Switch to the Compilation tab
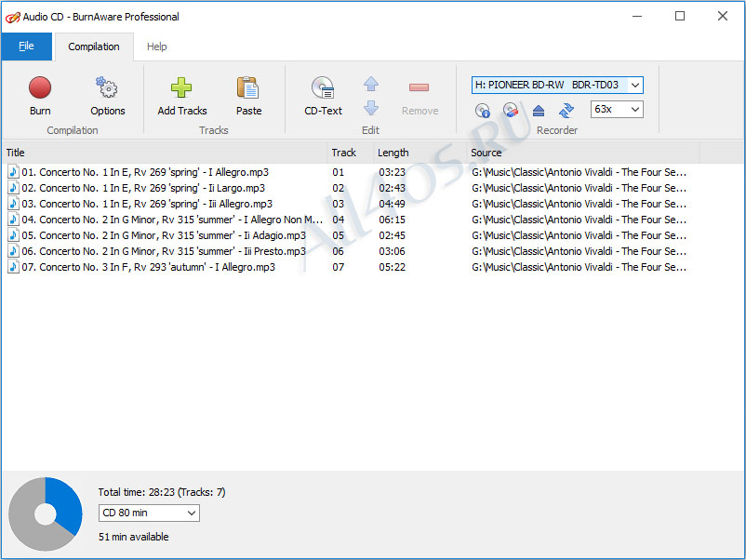The height and width of the screenshot is (560, 746). coord(94,47)
